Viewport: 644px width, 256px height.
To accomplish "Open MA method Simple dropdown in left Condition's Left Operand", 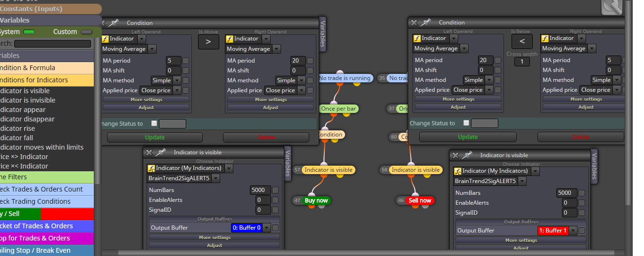I will pyautogui.click(x=177, y=80).
